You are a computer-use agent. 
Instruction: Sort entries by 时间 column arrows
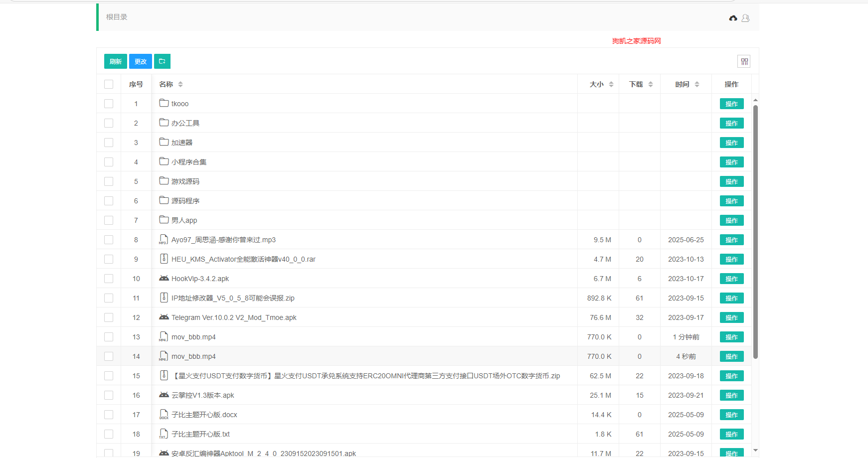tap(697, 84)
